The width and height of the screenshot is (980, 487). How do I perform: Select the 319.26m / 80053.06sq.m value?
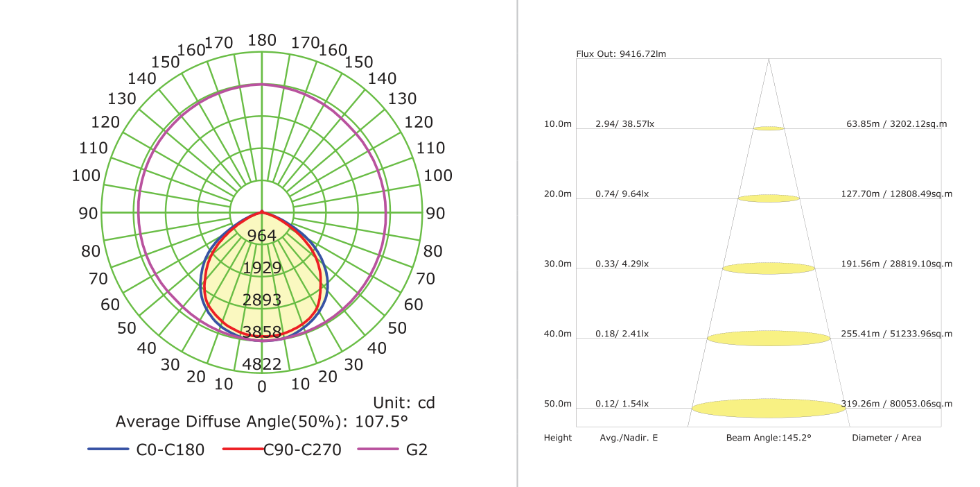[897, 404]
